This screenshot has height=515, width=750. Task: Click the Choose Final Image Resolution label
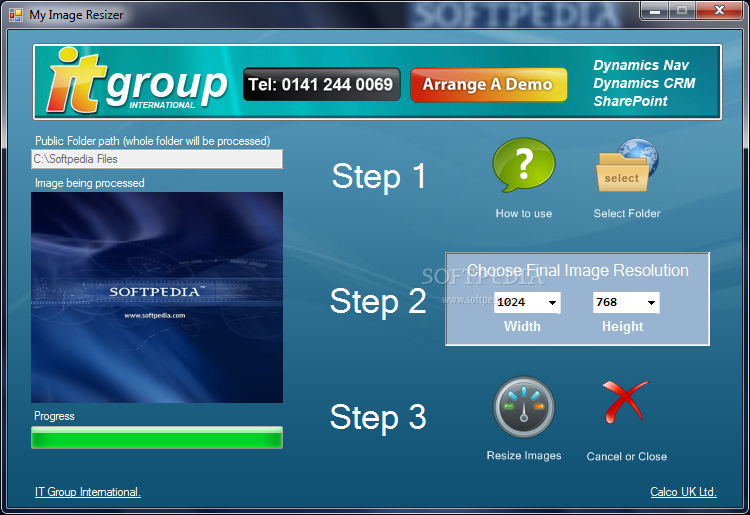click(x=578, y=271)
